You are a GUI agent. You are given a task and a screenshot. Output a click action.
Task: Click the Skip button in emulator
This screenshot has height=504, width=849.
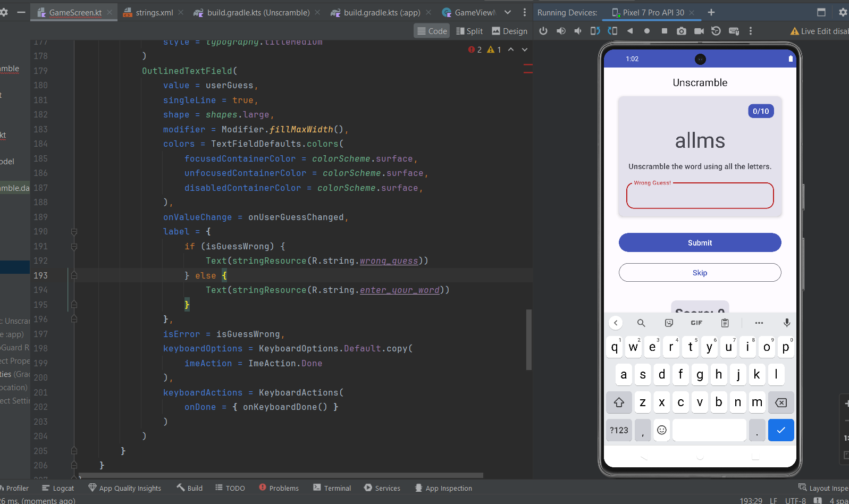point(700,273)
